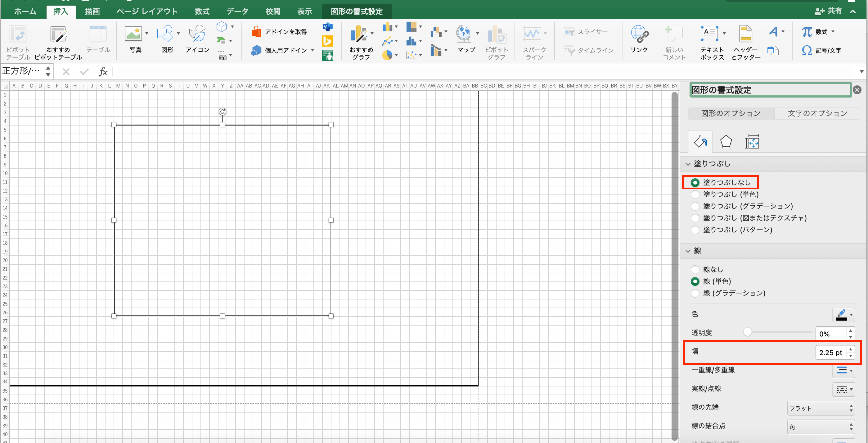Open Header and Footer (ヘッダーとフッター)

click(x=746, y=43)
